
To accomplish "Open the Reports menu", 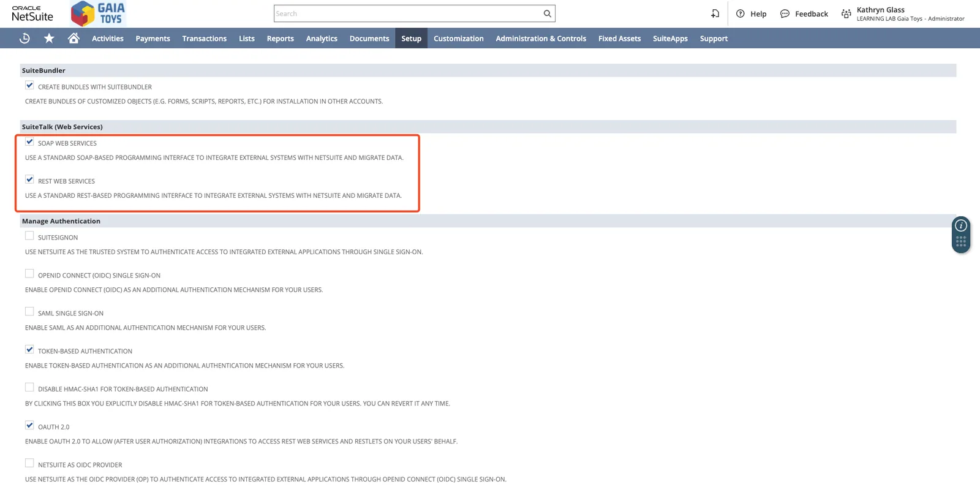I will (281, 38).
